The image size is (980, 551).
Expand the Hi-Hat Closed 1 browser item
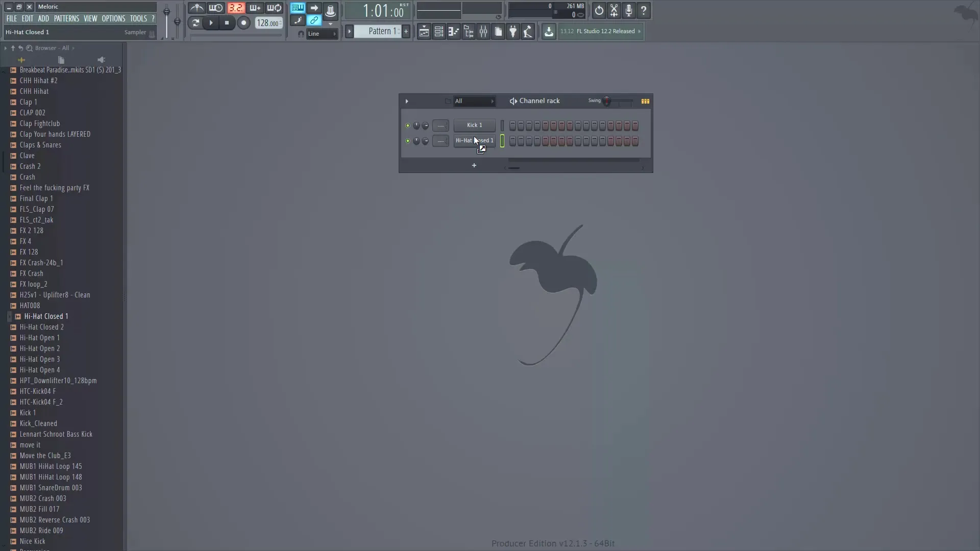(9, 316)
